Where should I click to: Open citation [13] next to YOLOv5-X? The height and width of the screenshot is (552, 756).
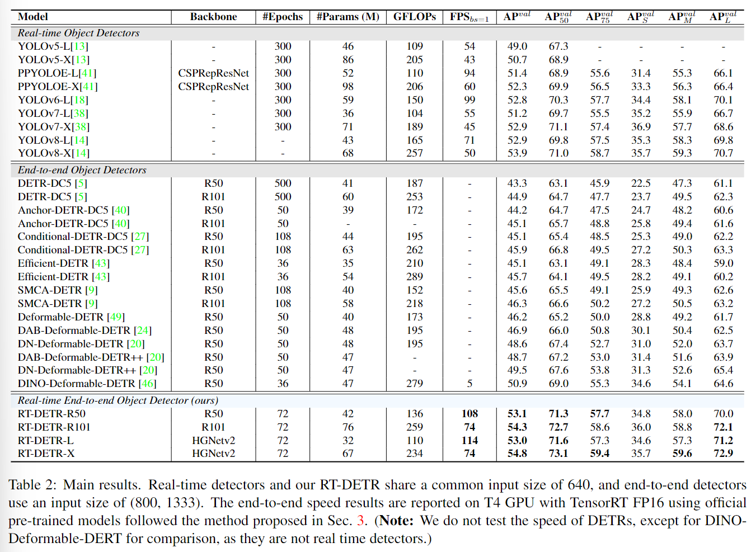81,60
